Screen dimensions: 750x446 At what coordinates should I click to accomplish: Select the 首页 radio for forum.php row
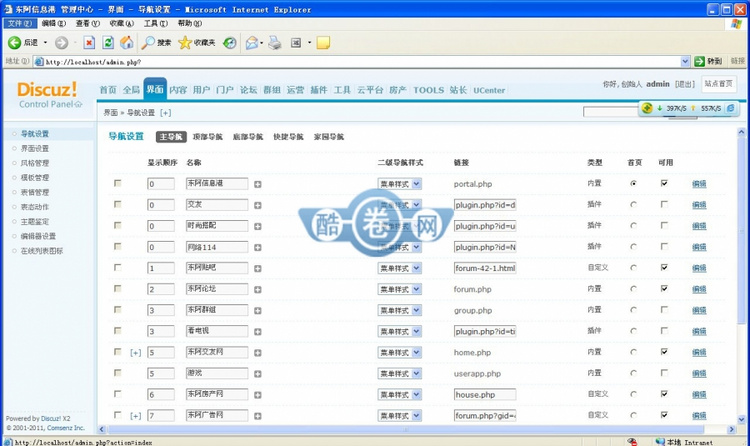pos(633,289)
